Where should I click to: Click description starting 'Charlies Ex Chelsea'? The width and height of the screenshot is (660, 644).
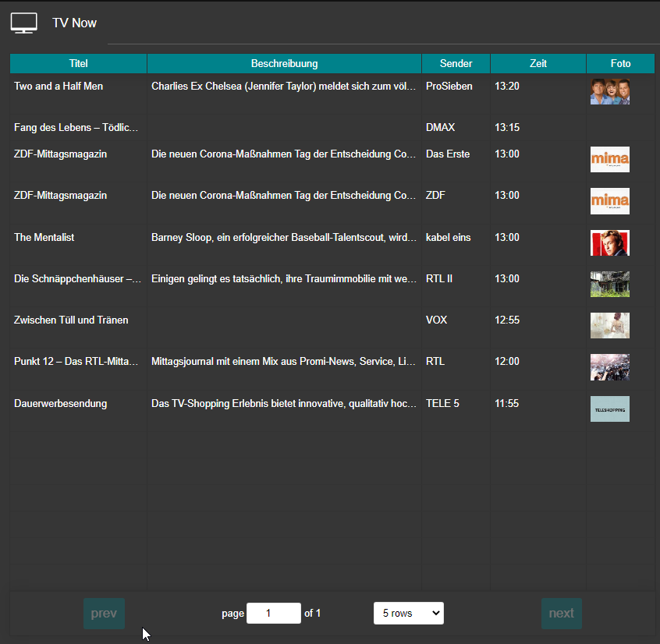284,87
